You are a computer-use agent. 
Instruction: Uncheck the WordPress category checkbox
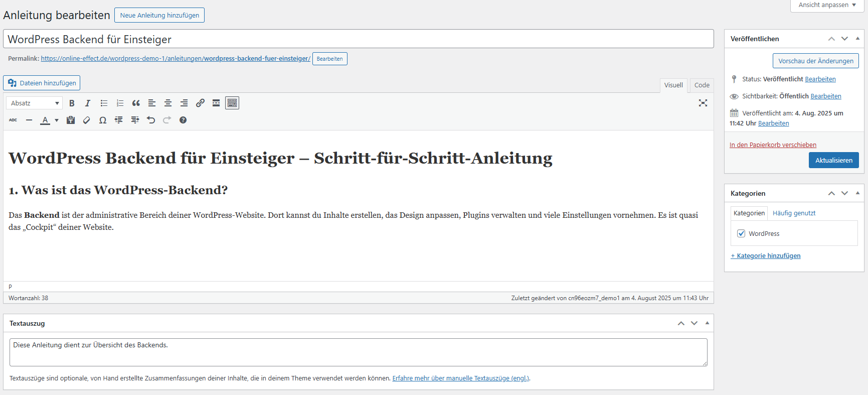coord(741,233)
